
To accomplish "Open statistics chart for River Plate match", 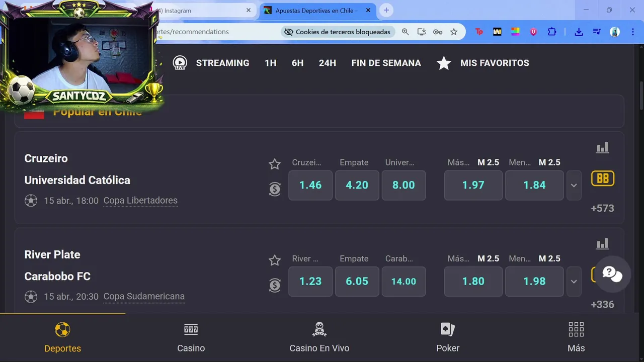I will point(602,243).
